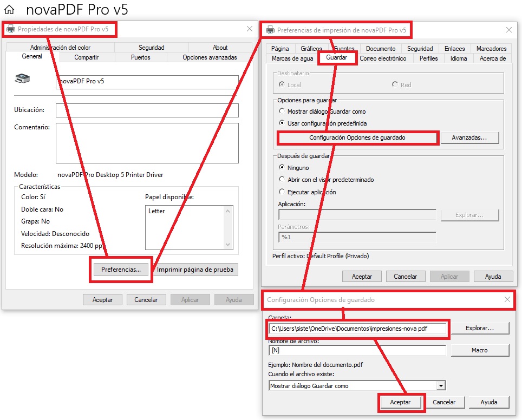Screen dimensions: 522x420
Task: Open the Enlaces tab
Action: click(x=455, y=49)
